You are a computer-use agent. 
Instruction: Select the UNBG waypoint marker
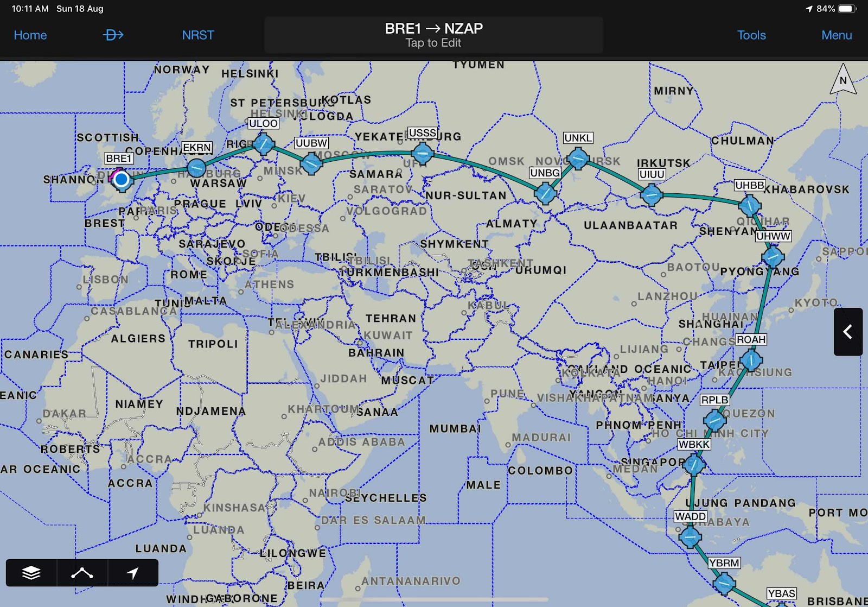545,193
